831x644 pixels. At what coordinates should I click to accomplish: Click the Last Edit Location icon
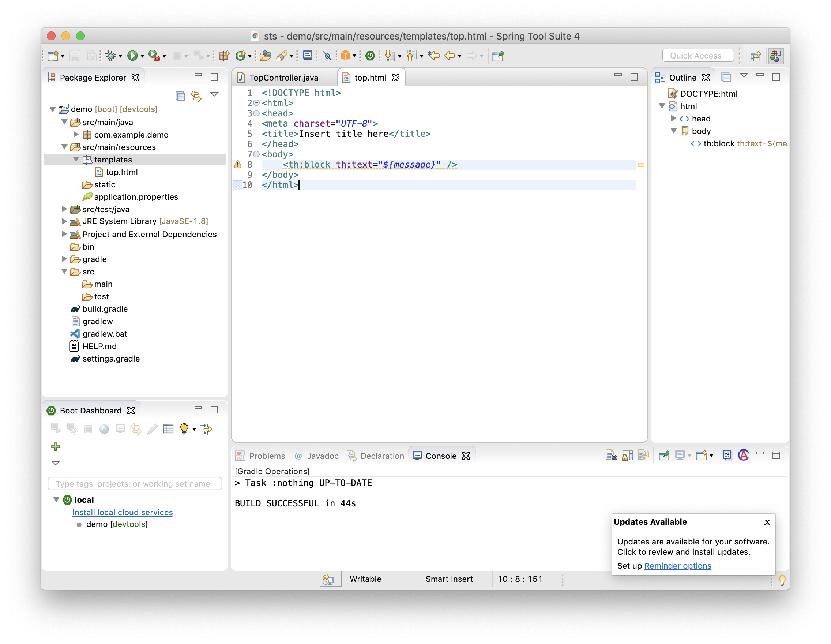click(x=433, y=56)
